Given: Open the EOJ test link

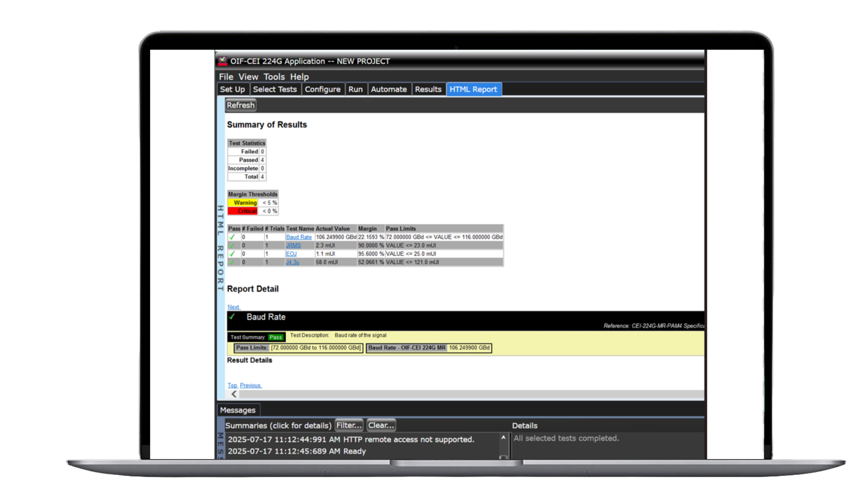Looking at the screenshot, I should pos(291,254).
